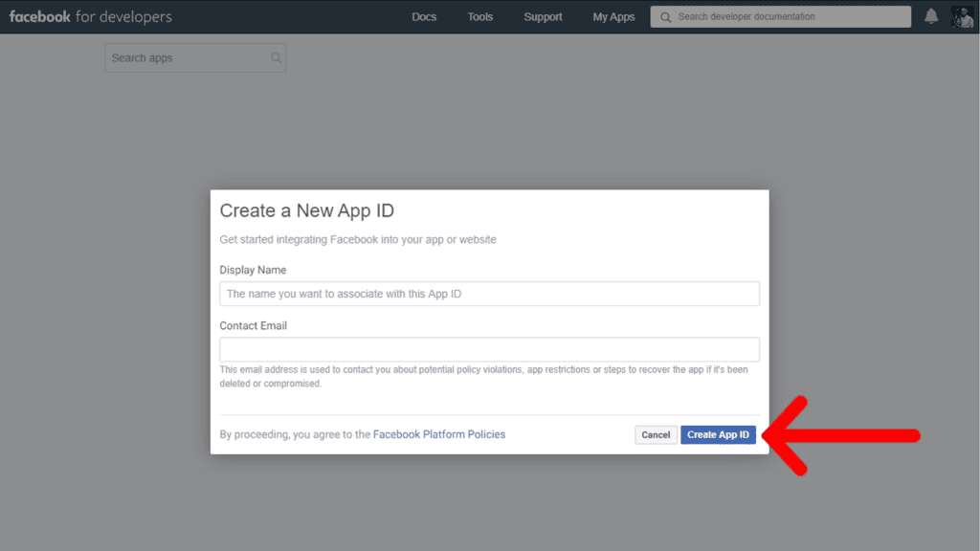The width and height of the screenshot is (980, 551).
Task: Focus the Search developer documentation field
Action: (781, 17)
